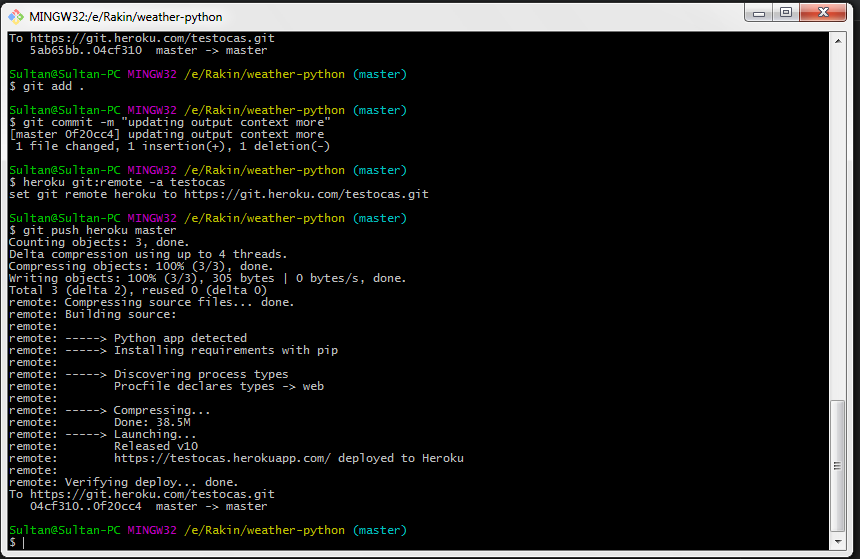The image size is (860, 559).
Task: Click the git commit -m "updating output context more" command
Action: [x=170, y=122]
